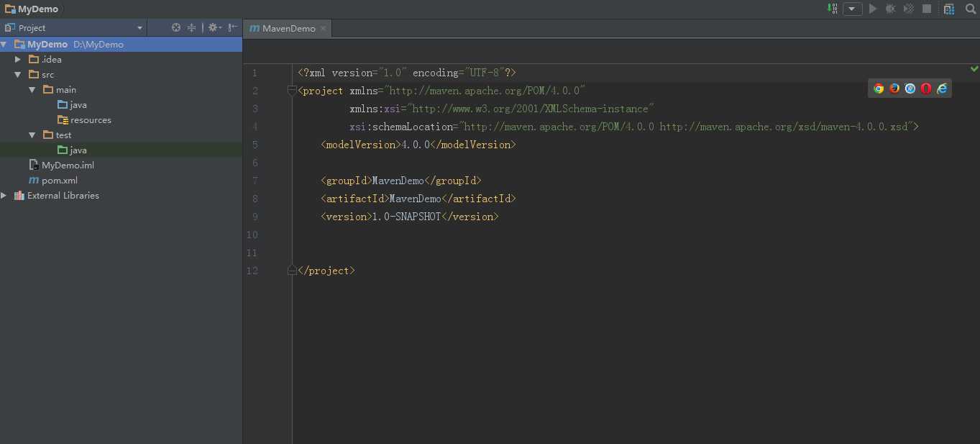The width and height of the screenshot is (980, 444).
Task: Click the fold marker at the project opening tag
Action: click(x=292, y=91)
